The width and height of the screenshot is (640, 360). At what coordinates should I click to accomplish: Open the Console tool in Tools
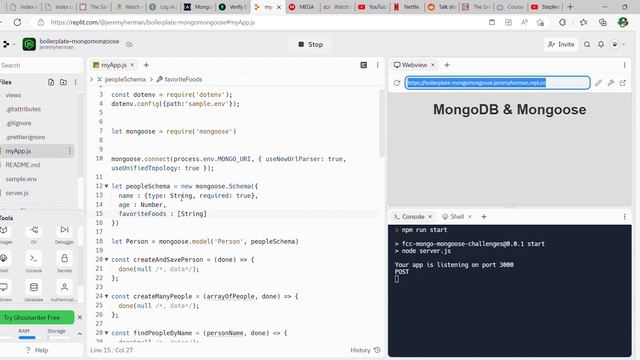click(x=34, y=263)
